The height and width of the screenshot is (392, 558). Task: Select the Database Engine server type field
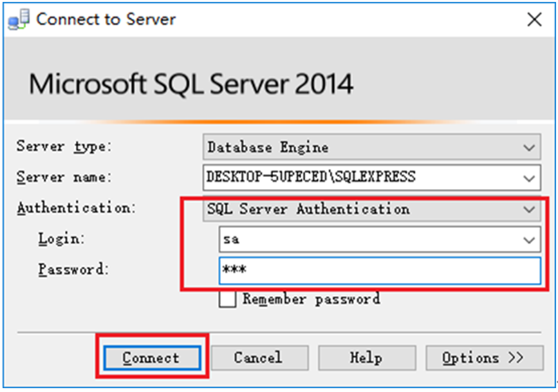(371, 147)
